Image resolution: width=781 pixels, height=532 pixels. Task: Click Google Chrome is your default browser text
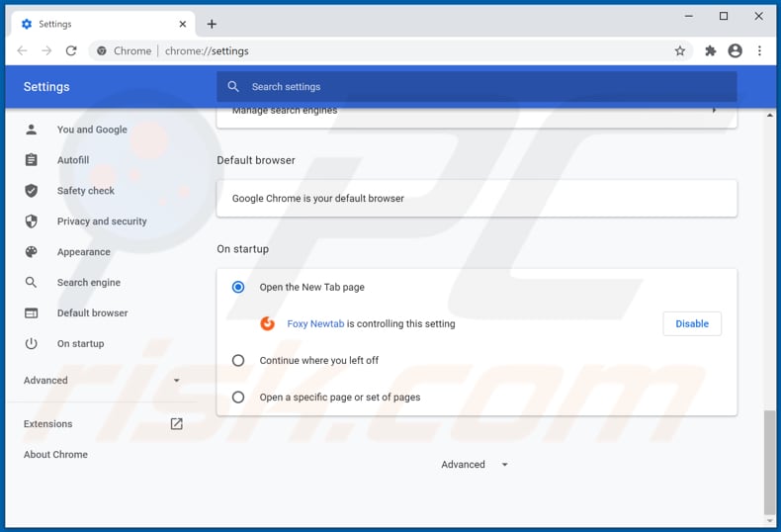tap(317, 198)
